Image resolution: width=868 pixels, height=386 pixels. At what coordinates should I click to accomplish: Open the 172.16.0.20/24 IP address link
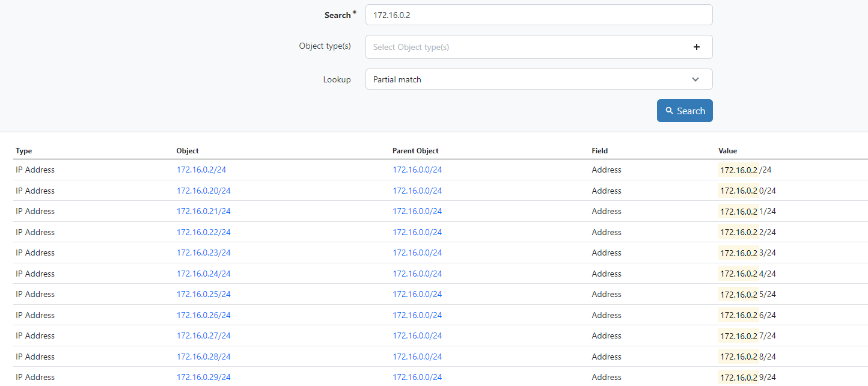(204, 191)
